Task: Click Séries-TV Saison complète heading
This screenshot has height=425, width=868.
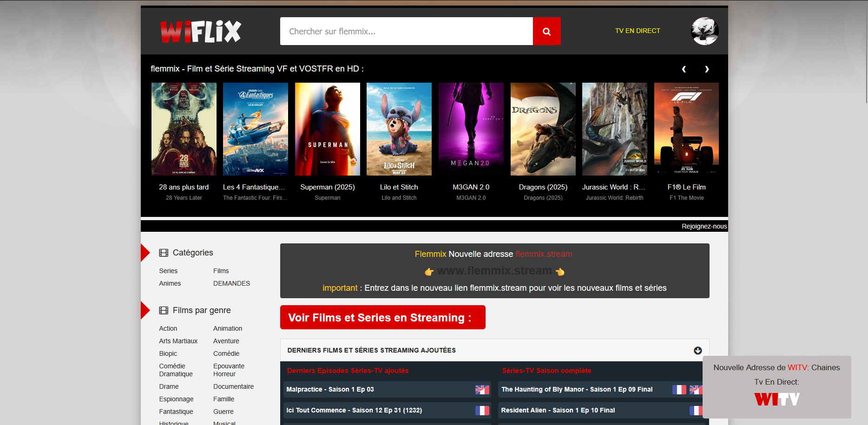Action: coord(546,371)
